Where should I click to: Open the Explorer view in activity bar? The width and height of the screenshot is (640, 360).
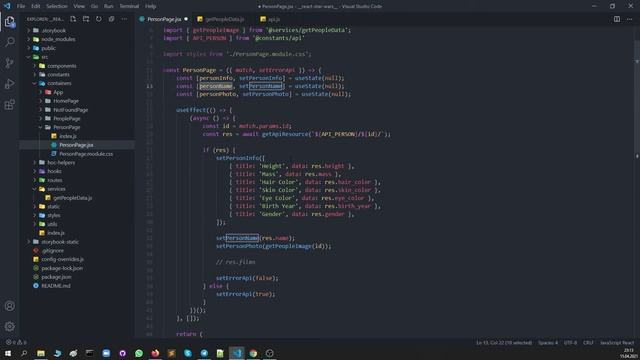(9, 22)
